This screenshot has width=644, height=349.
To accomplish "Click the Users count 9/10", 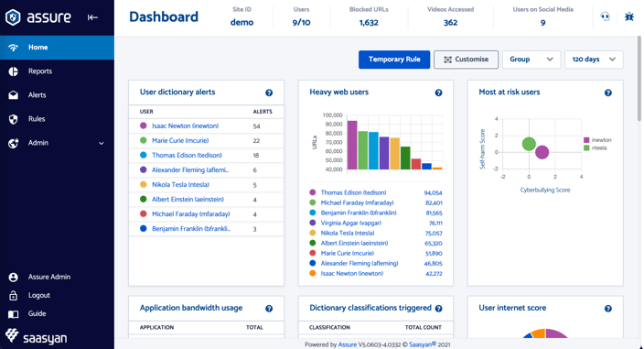I will point(301,23).
